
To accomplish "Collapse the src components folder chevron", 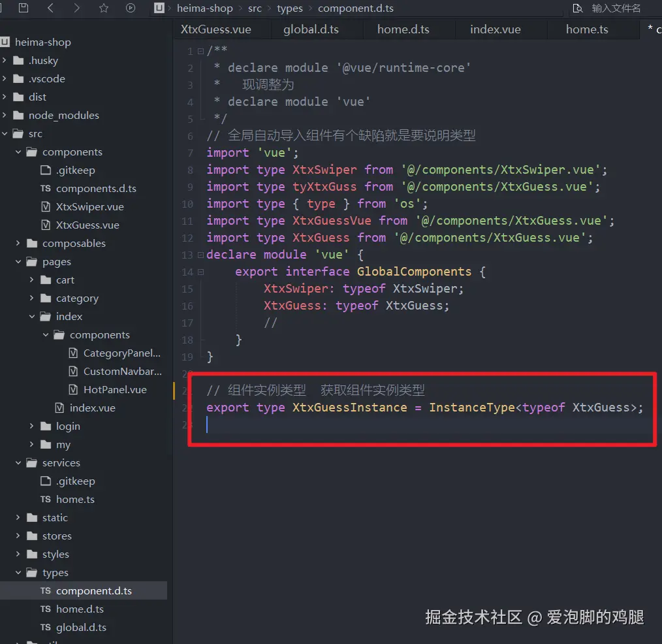I will pyautogui.click(x=18, y=152).
